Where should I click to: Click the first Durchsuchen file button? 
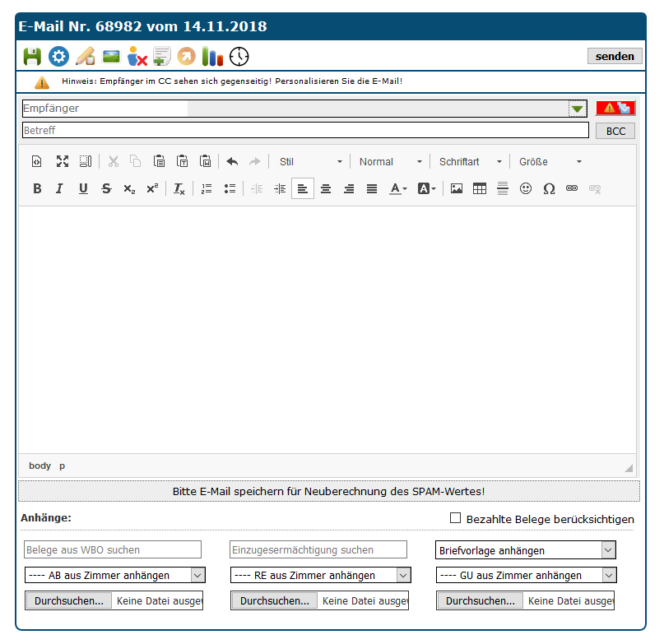tap(68, 600)
